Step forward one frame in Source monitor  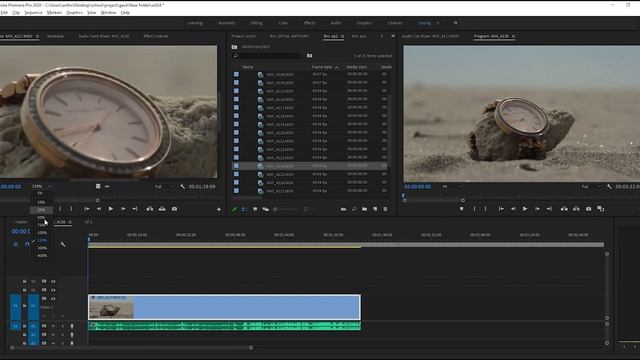click(x=123, y=209)
